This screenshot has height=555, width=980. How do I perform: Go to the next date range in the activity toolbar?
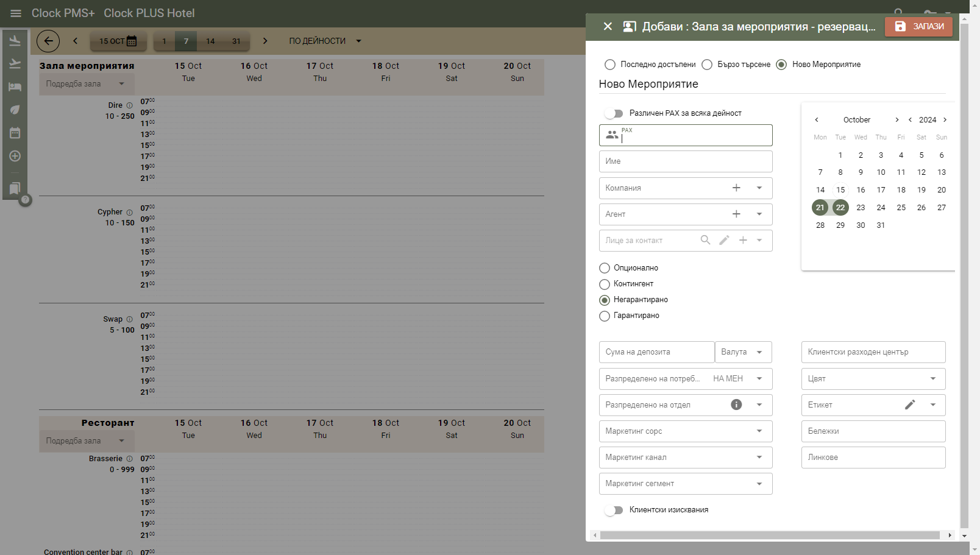(265, 41)
